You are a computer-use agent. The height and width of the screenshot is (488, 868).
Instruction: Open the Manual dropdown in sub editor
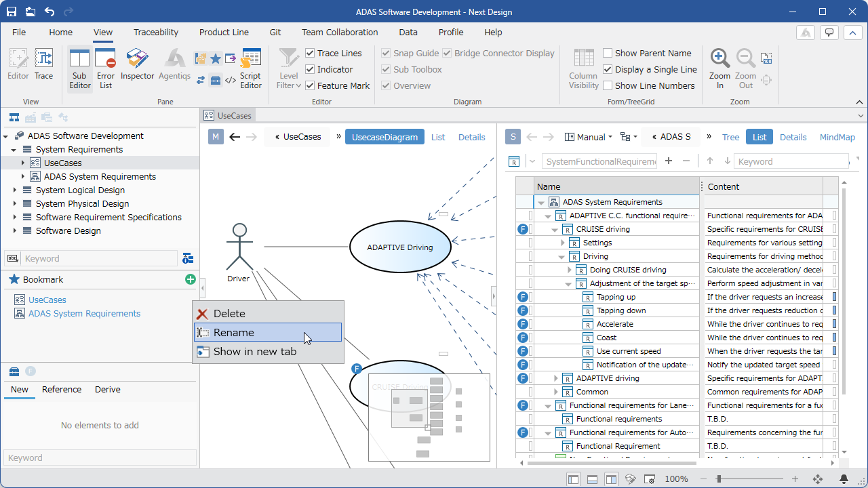tap(589, 137)
